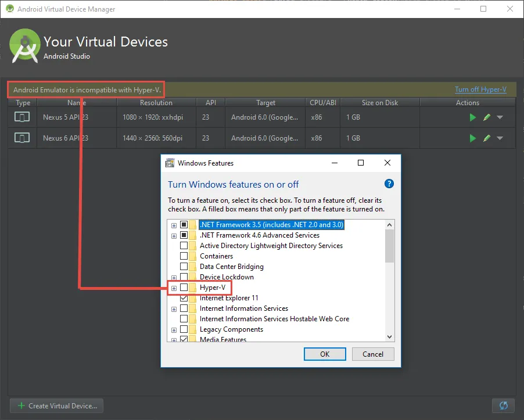
Task: Enable Device Lockdown checkbox
Action: point(184,277)
